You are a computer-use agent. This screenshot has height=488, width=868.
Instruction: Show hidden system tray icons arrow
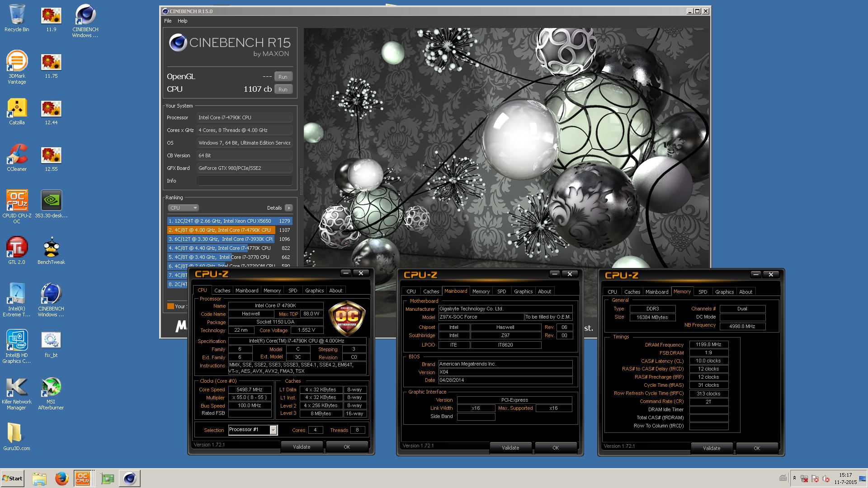(x=794, y=478)
